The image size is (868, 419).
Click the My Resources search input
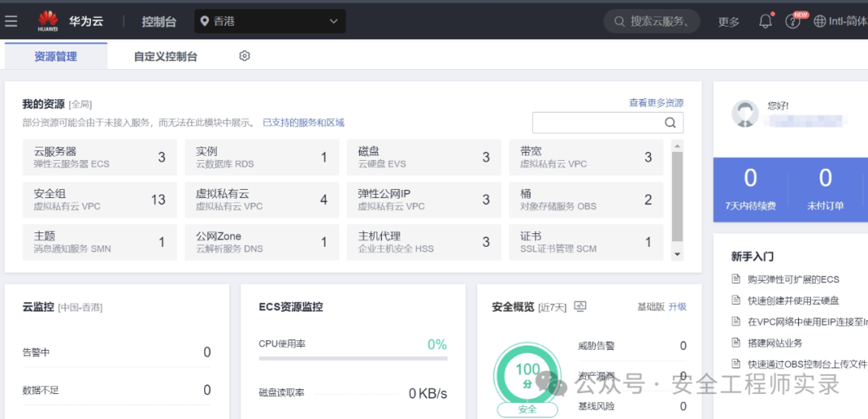point(608,123)
